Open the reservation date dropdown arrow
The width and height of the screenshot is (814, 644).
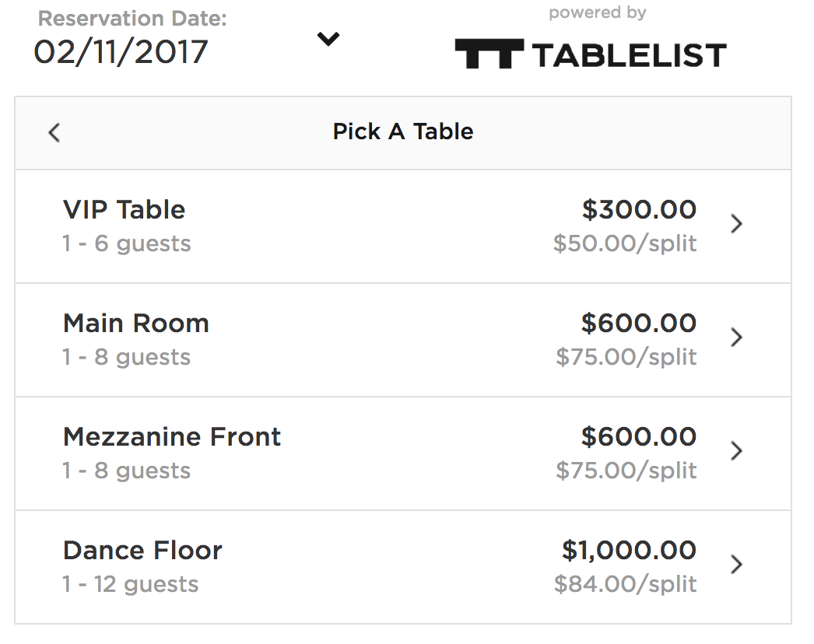328,39
